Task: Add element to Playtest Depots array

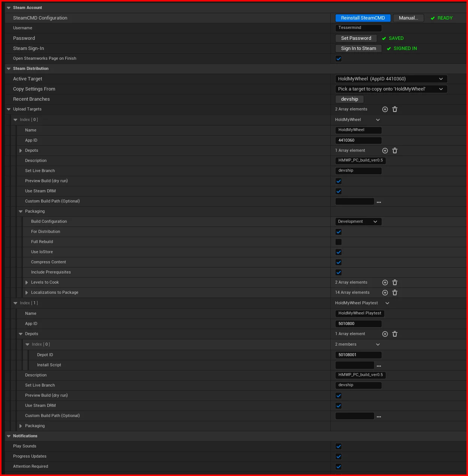Action: (385, 334)
